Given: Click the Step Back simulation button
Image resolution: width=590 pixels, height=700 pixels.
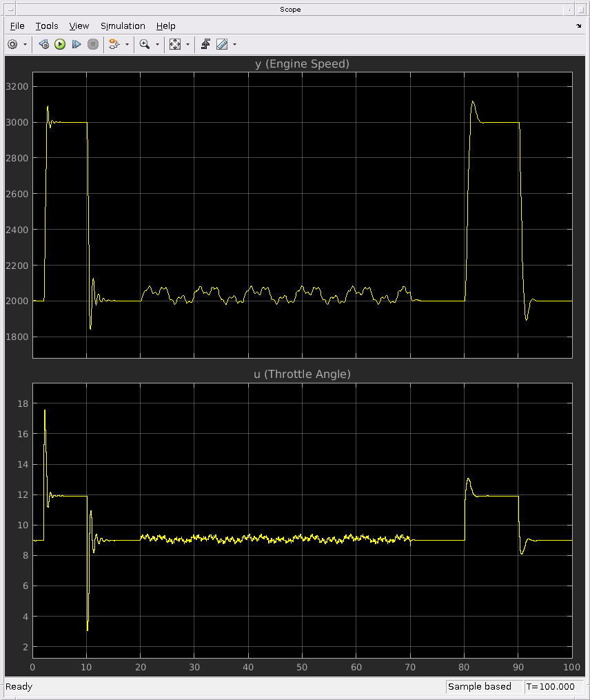Looking at the screenshot, I should (43, 44).
